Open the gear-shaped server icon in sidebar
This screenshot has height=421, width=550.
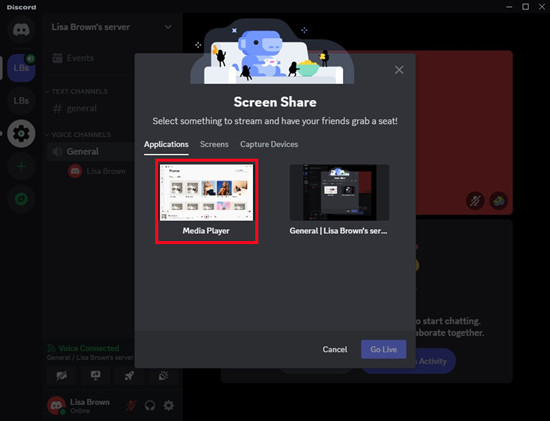click(x=21, y=134)
